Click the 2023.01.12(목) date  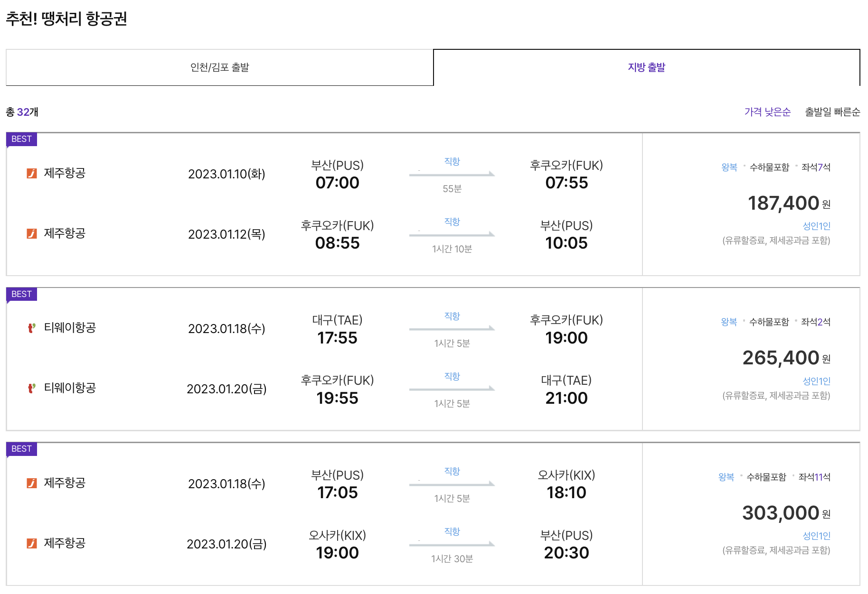pyautogui.click(x=226, y=234)
